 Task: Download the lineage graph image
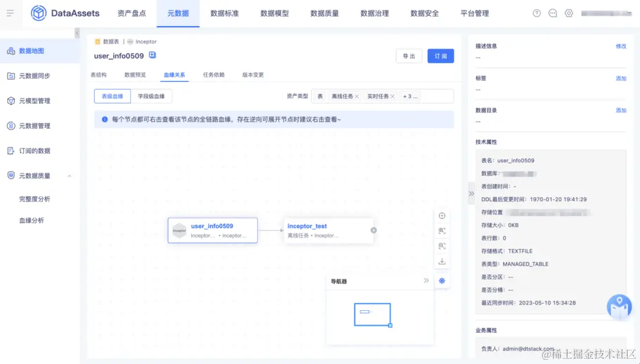(441, 261)
